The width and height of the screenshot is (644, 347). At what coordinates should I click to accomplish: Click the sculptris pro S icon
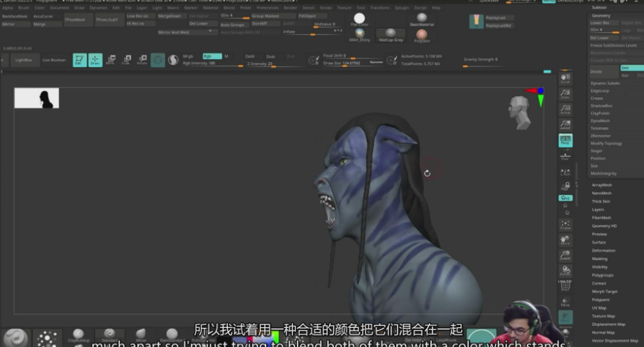[173, 60]
